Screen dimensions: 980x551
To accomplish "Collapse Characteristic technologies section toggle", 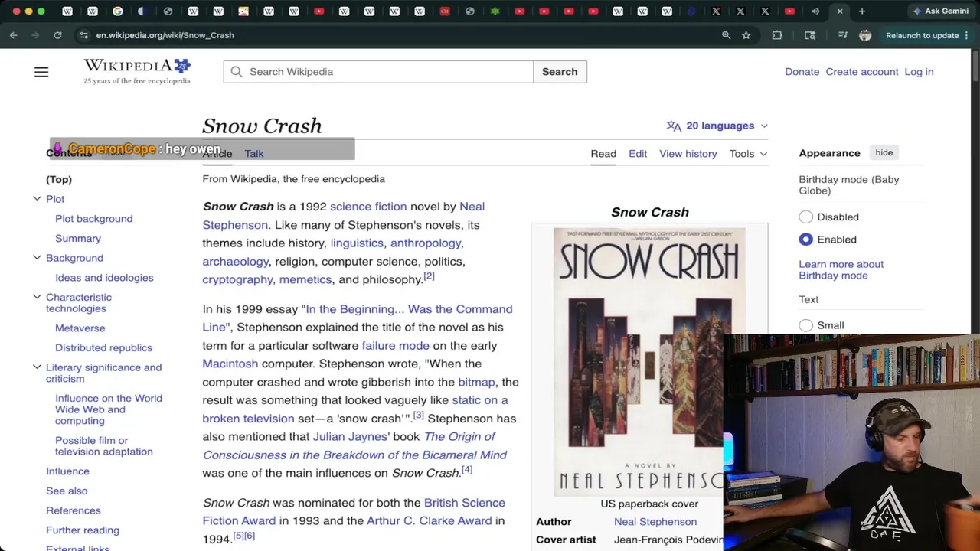I will click(37, 297).
